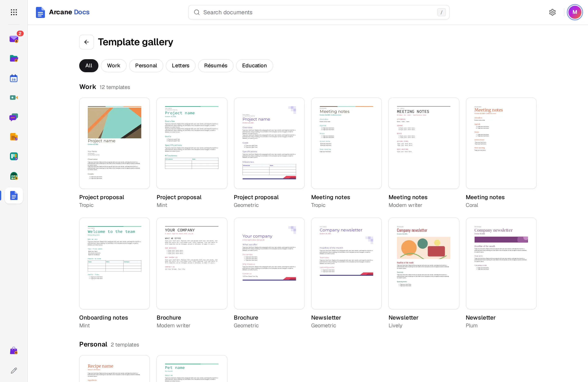Click into Search documents field
588x382 pixels.
tap(319, 12)
